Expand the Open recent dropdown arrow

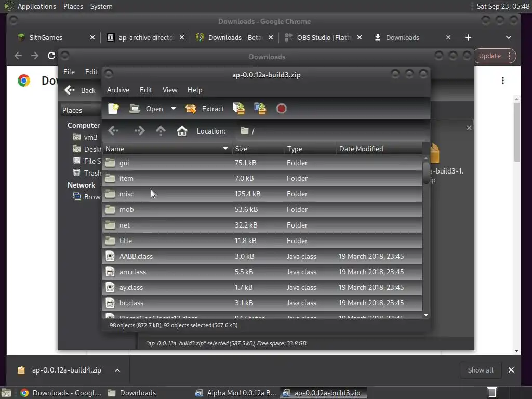174,109
